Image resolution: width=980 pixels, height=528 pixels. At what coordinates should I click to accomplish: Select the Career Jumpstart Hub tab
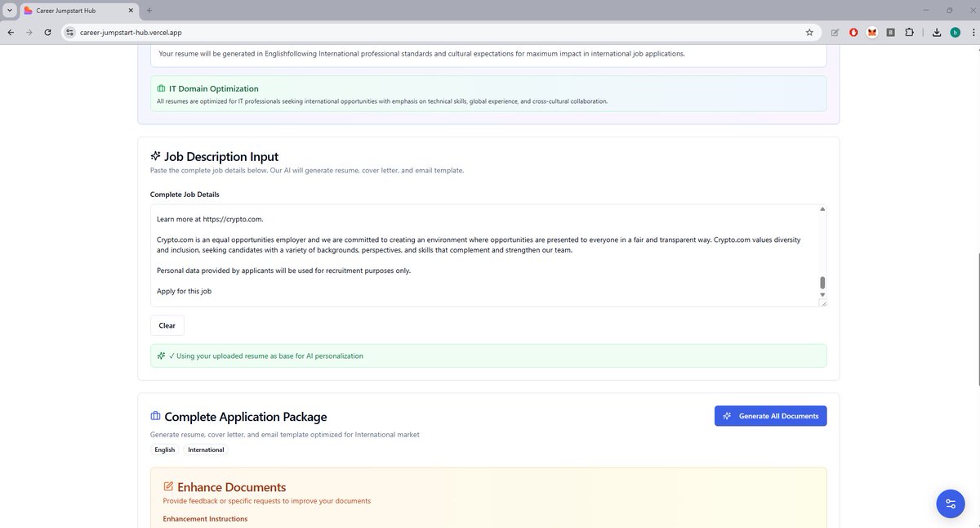[78, 10]
